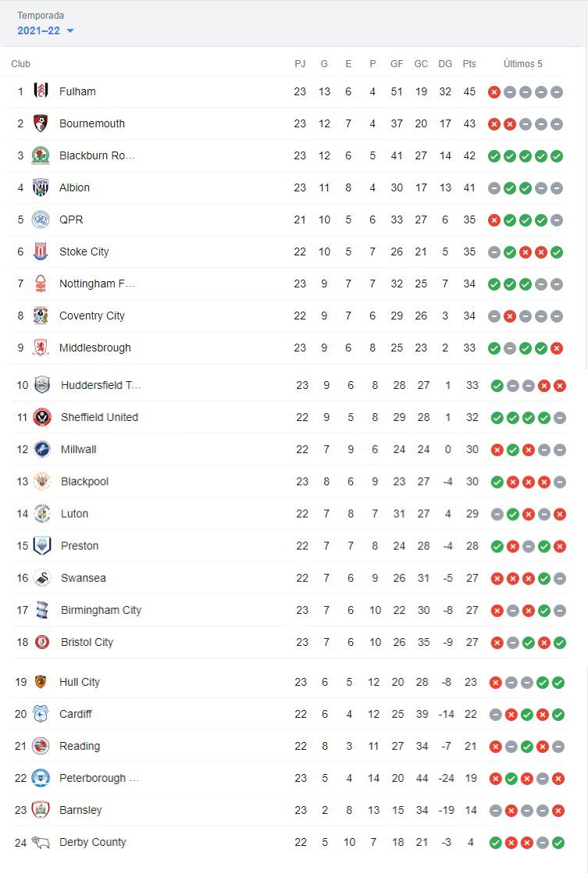Click Fulham's first red loss indicator
This screenshot has width=588, height=874.
[x=494, y=92]
